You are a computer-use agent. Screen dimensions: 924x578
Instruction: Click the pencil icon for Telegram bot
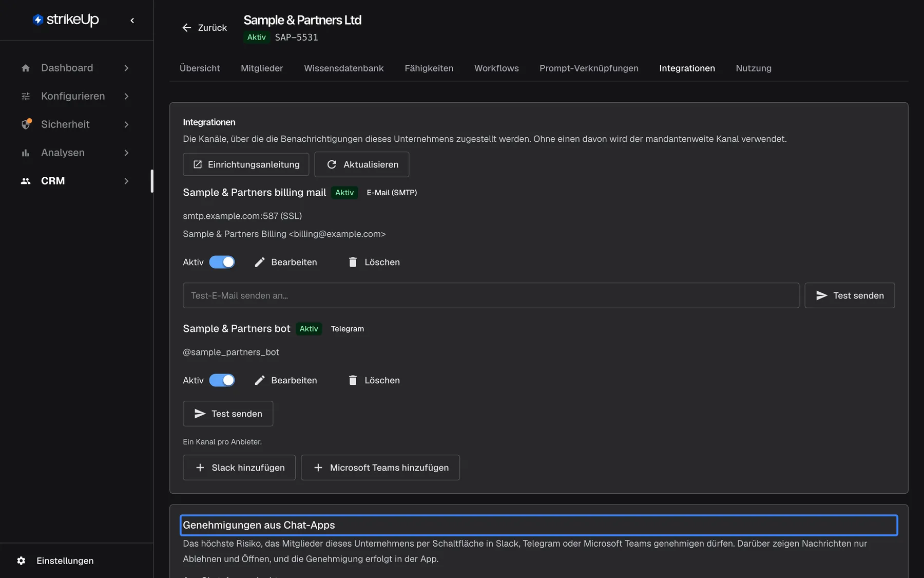260,380
